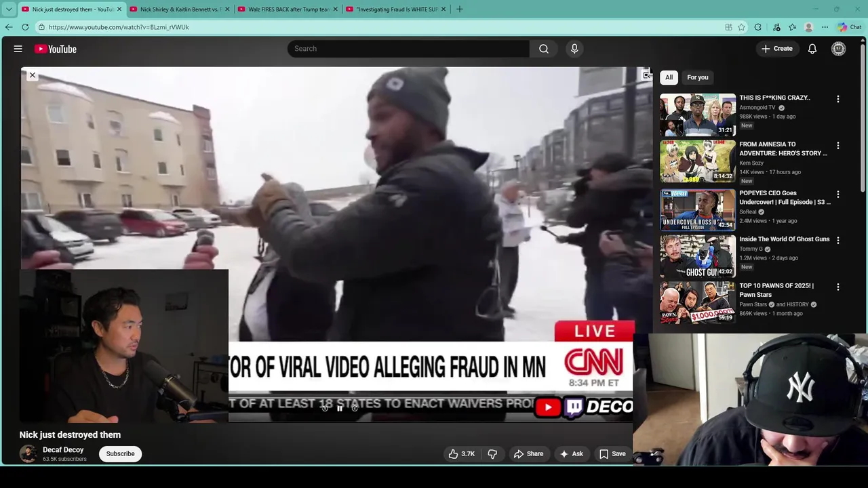Image resolution: width=868 pixels, height=488 pixels.
Task: Open options menu for 'FROM AMNESIA TO ADVENTURE'
Action: (x=838, y=146)
